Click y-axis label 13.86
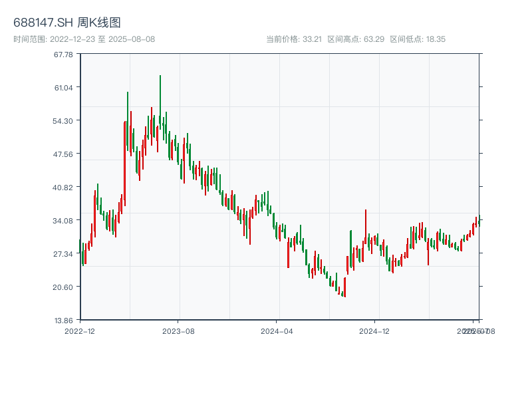 pos(63,321)
